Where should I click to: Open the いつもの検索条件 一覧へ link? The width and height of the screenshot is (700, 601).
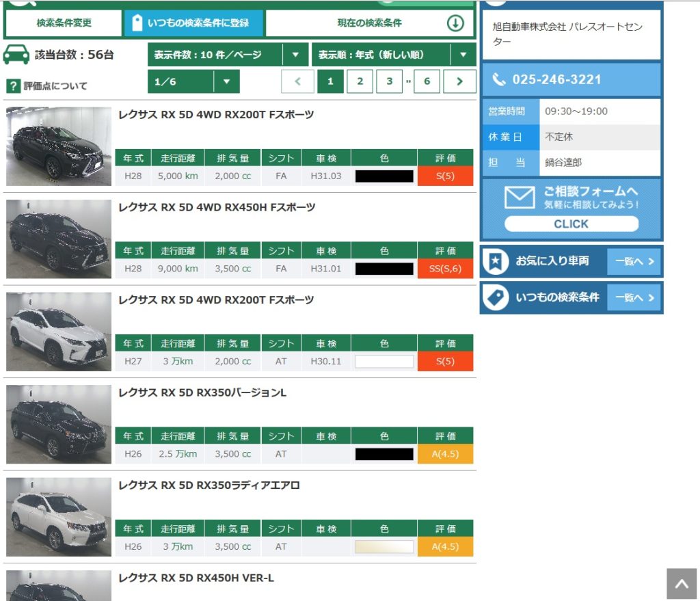[x=634, y=298]
